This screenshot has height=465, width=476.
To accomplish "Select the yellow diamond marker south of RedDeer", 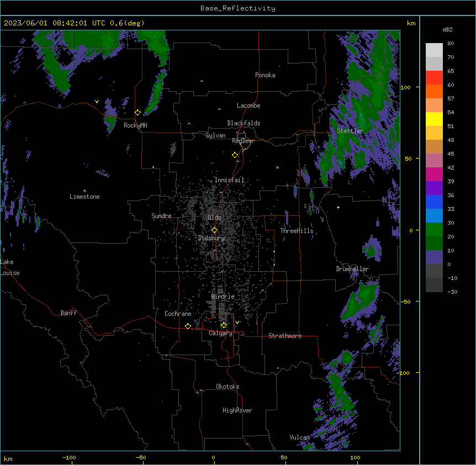I will 235,155.
